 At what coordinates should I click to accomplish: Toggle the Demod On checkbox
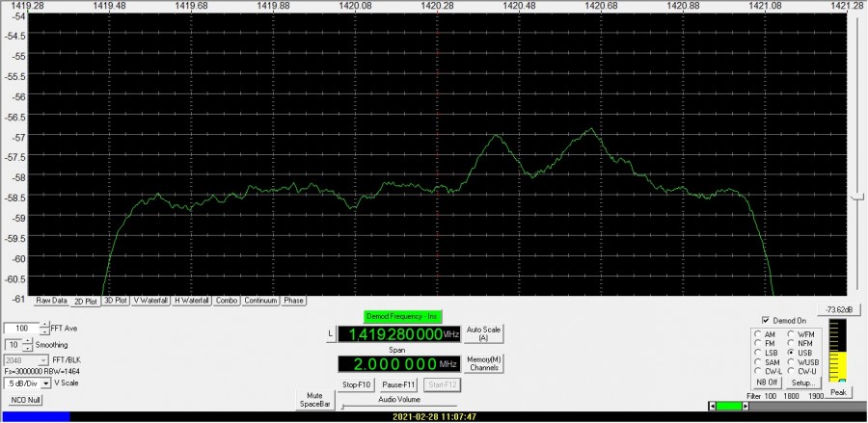tap(766, 320)
